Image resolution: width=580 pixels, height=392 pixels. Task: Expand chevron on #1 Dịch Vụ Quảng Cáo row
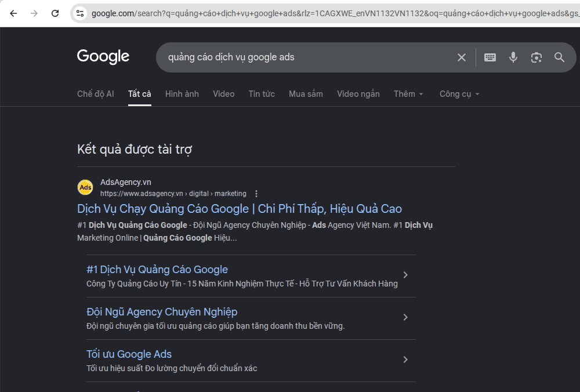pyautogui.click(x=405, y=275)
